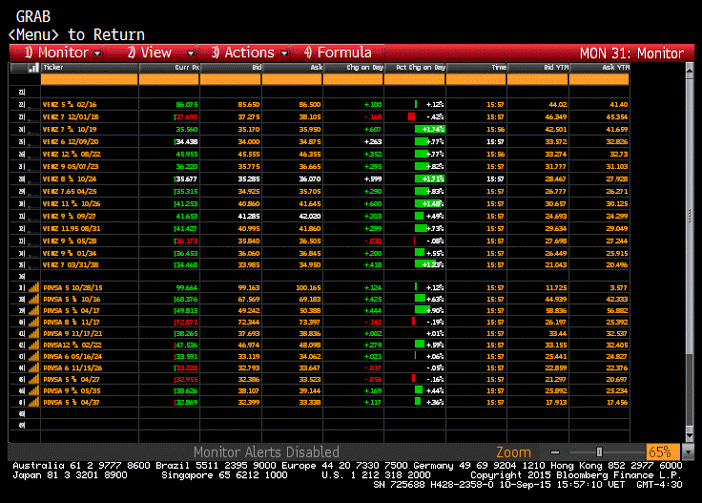This screenshot has height=503, width=702.
Task: Click the zoom out minus button
Action: [x=555, y=452]
